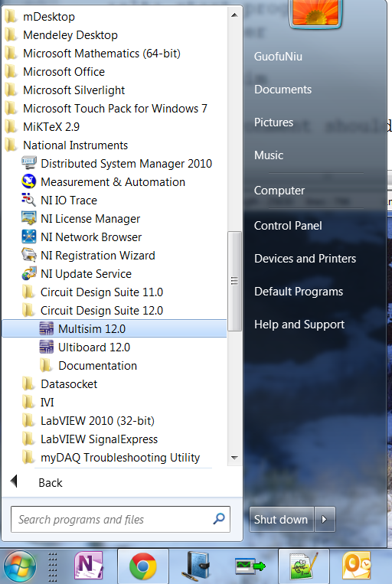The image size is (392, 584).
Task: Expand the LabVIEW SignalExpress folder
Action: (90, 439)
